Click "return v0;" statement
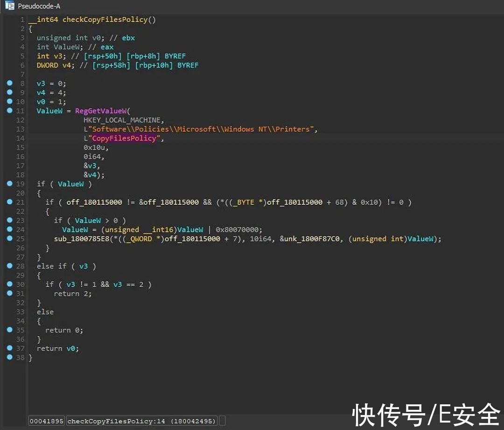The image size is (504, 430). 57,348
